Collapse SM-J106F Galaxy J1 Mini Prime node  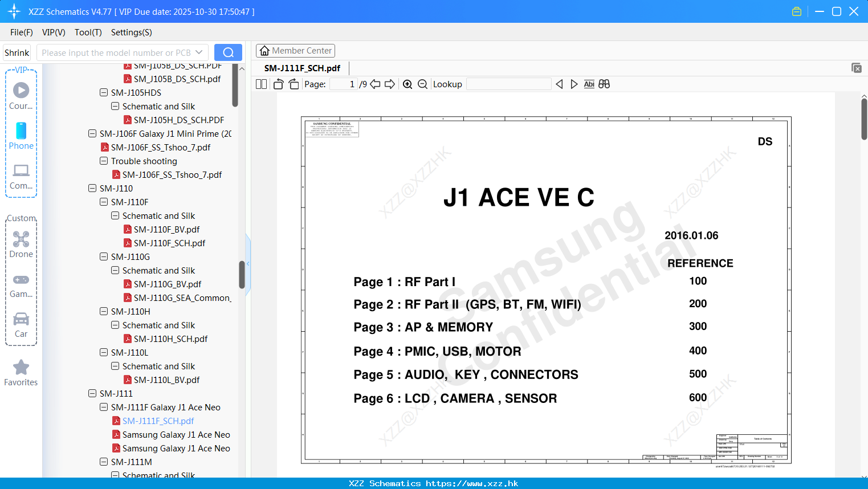(92, 133)
